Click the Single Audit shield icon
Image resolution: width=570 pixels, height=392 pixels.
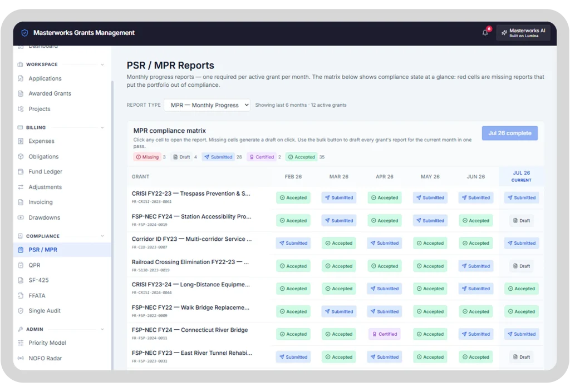[21, 311]
